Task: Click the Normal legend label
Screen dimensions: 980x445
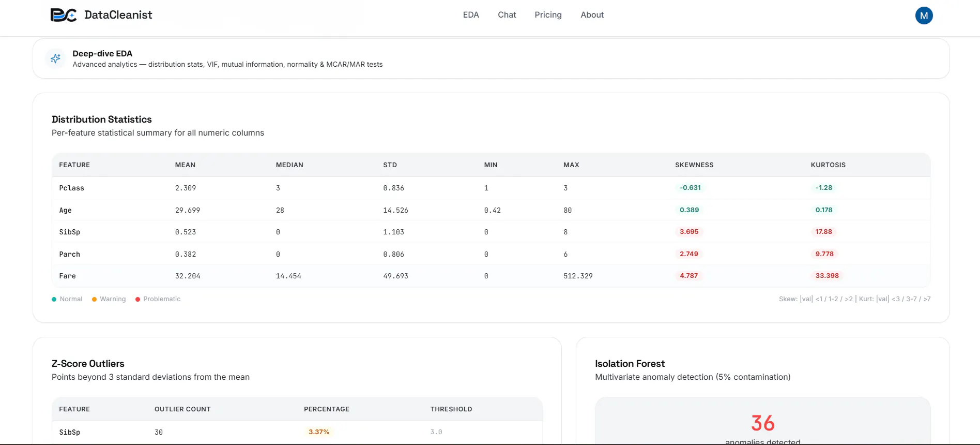Action: [71, 299]
